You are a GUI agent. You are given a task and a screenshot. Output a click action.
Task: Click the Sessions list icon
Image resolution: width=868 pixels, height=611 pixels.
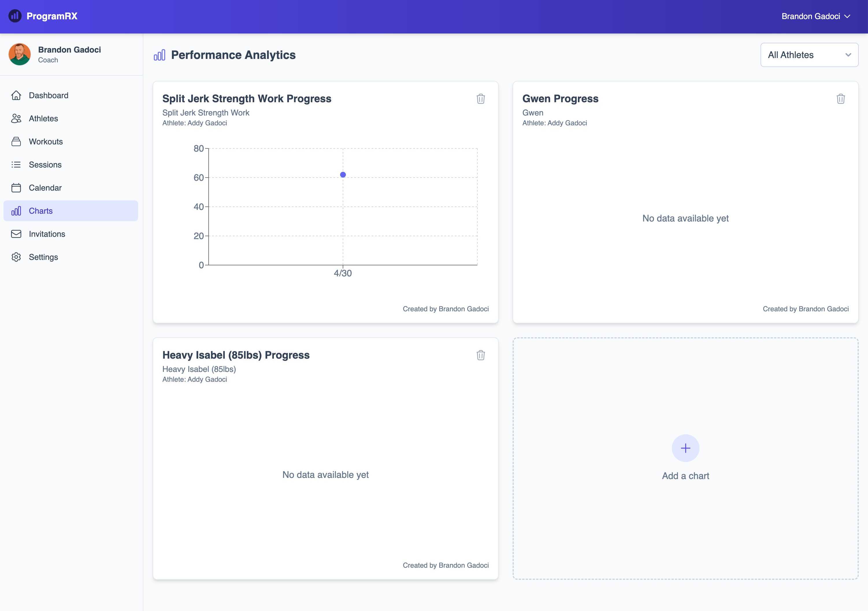click(x=16, y=164)
